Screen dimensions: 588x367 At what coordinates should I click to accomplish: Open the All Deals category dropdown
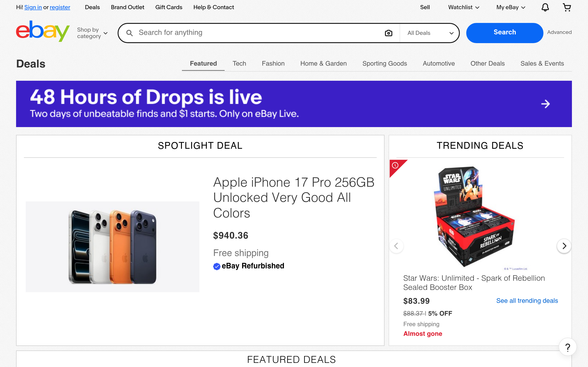point(429,33)
